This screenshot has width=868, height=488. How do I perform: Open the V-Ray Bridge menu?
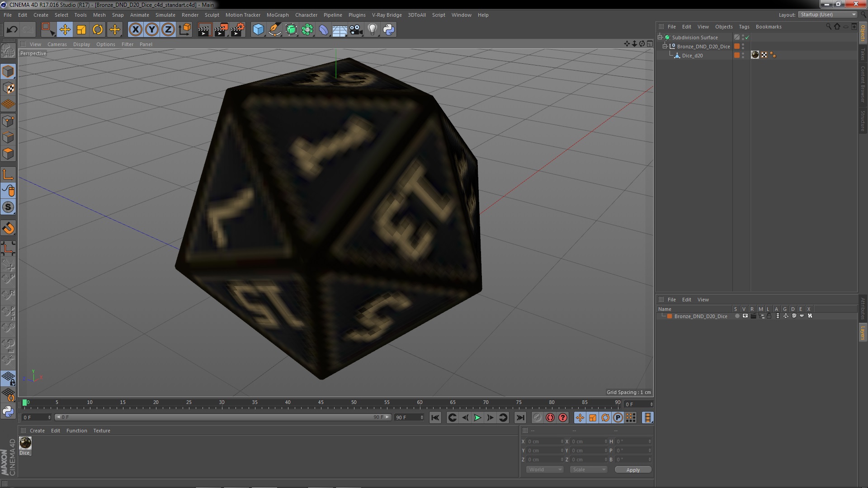(x=387, y=15)
